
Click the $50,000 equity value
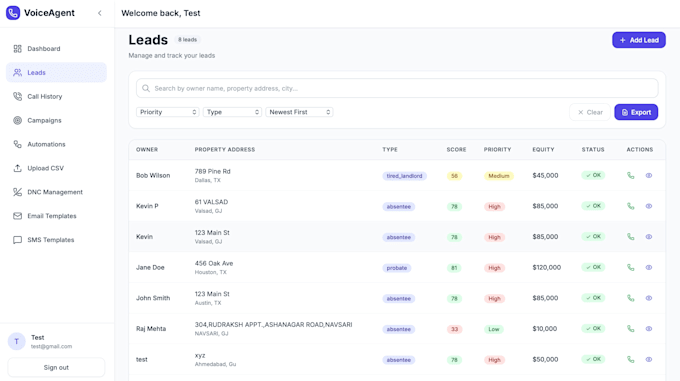click(x=545, y=359)
